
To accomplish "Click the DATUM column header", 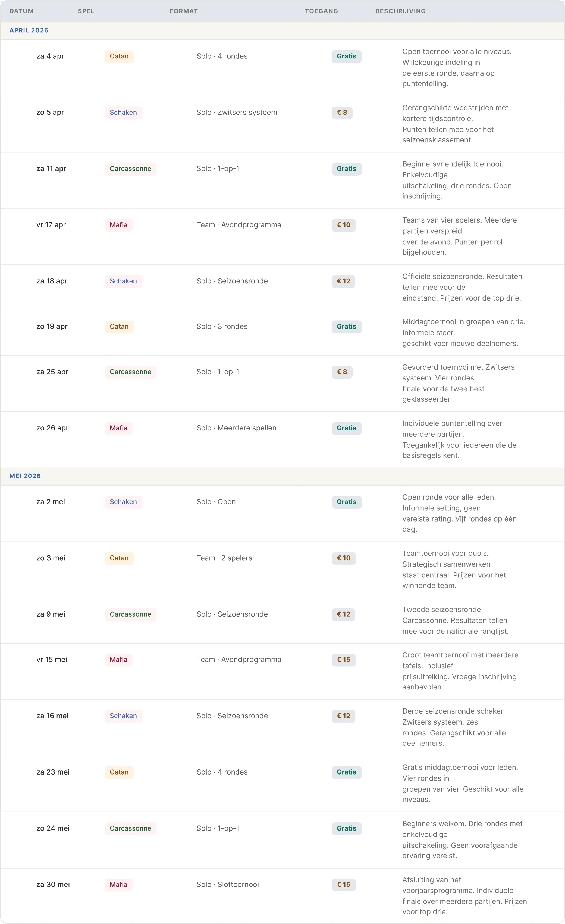I will (21, 11).
